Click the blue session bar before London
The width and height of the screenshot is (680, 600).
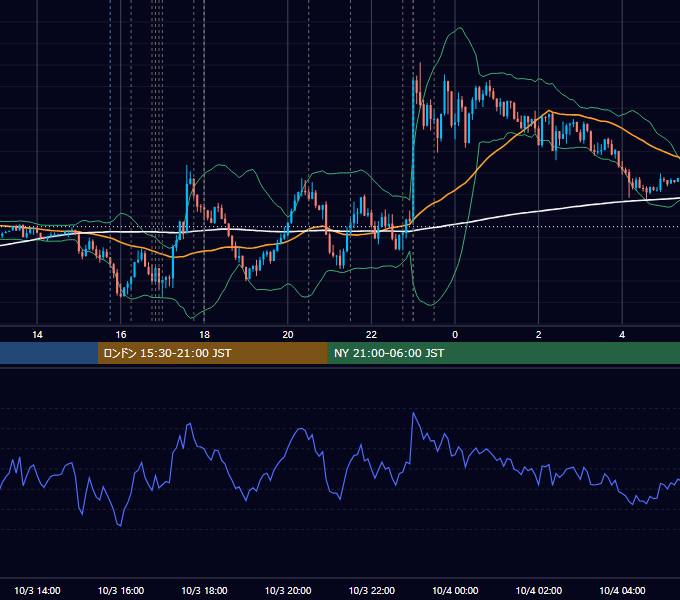pyautogui.click(x=49, y=353)
